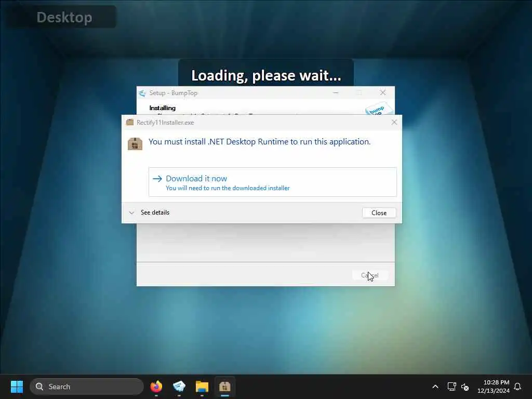Close the .NET Runtime dialog
This screenshot has width=532, height=399.
(x=379, y=212)
